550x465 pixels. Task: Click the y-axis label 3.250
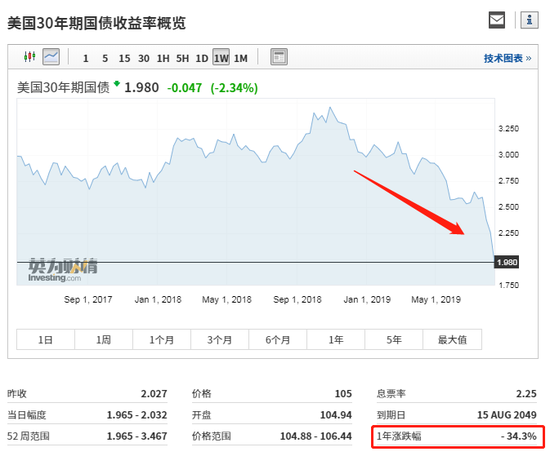click(x=508, y=129)
